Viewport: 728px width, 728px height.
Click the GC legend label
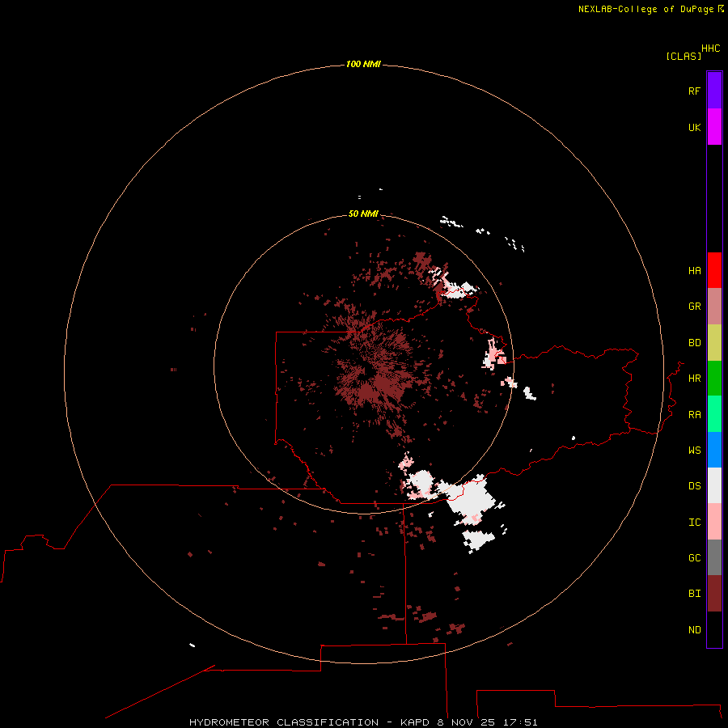point(694,557)
